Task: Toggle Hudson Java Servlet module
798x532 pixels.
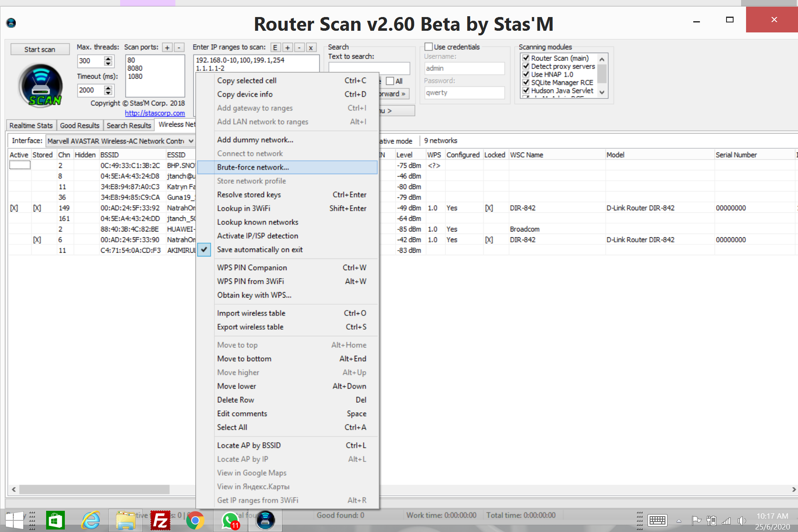Action: click(x=526, y=90)
